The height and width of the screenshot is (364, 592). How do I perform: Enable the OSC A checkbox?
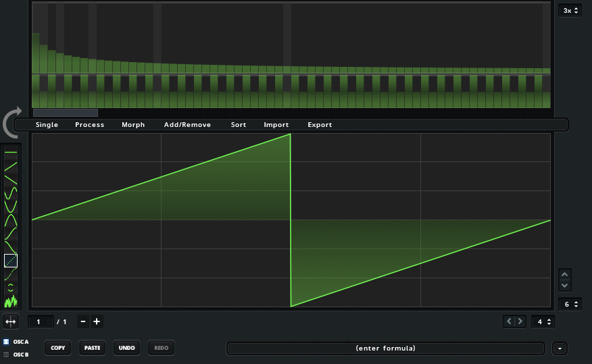click(x=6, y=342)
